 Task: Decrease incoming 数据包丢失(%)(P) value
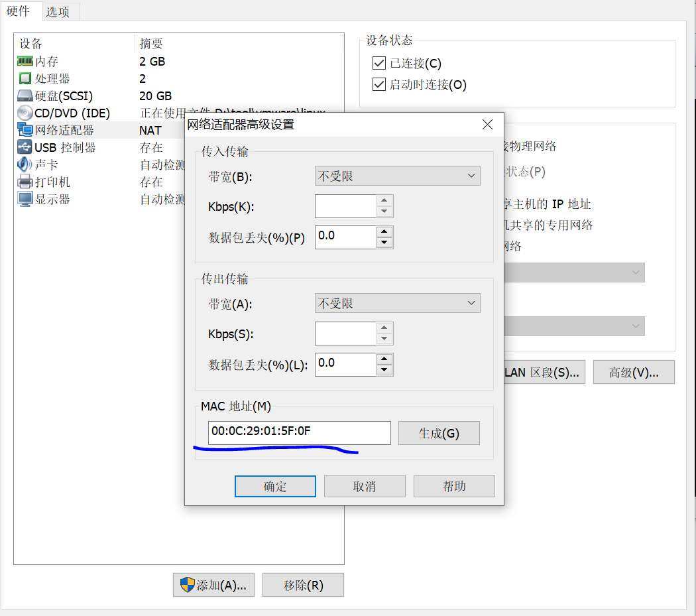pos(384,243)
